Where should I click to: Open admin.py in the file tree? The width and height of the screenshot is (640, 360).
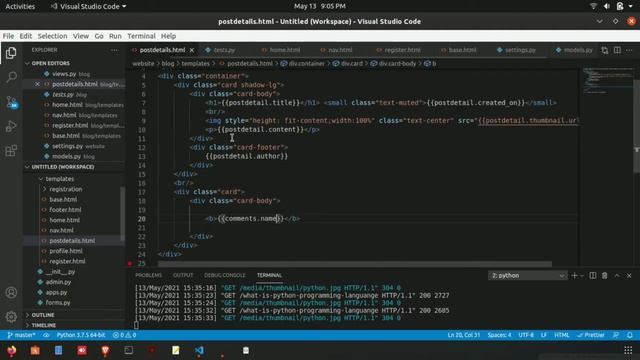coord(58,282)
